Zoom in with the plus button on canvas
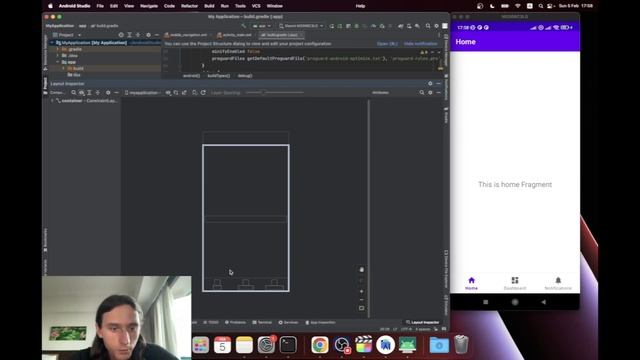640x360 pixels. (x=361, y=291)
